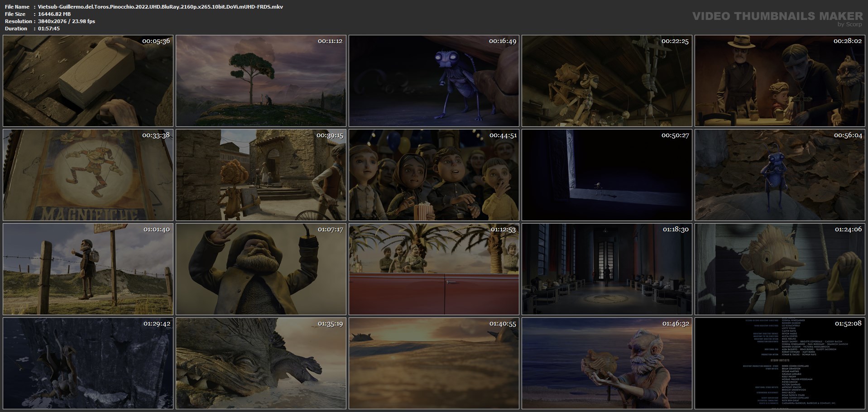Select the sea monster thumbnail at 01:35:19

tap(261, 364)
